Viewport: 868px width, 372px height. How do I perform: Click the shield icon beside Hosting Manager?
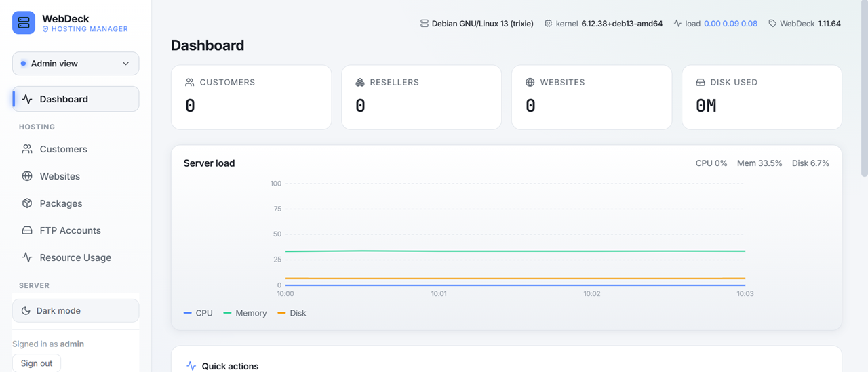point(45,29)
